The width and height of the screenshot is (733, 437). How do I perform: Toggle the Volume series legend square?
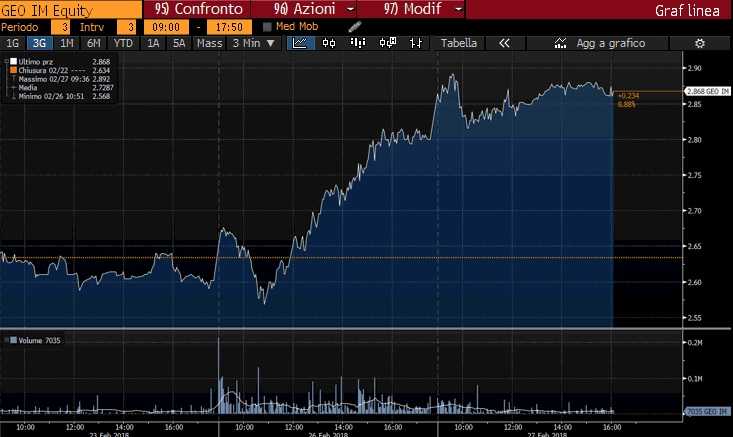click(x=14, y=340)
